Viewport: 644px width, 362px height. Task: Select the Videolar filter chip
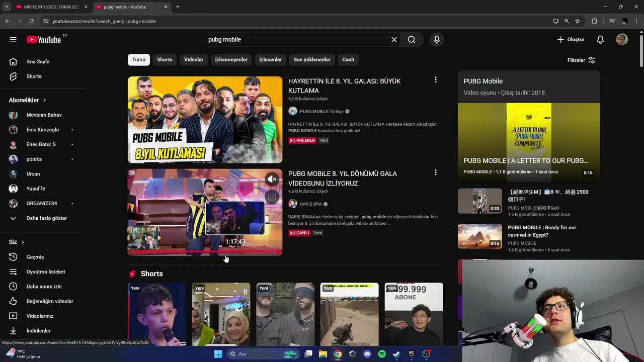194,59
